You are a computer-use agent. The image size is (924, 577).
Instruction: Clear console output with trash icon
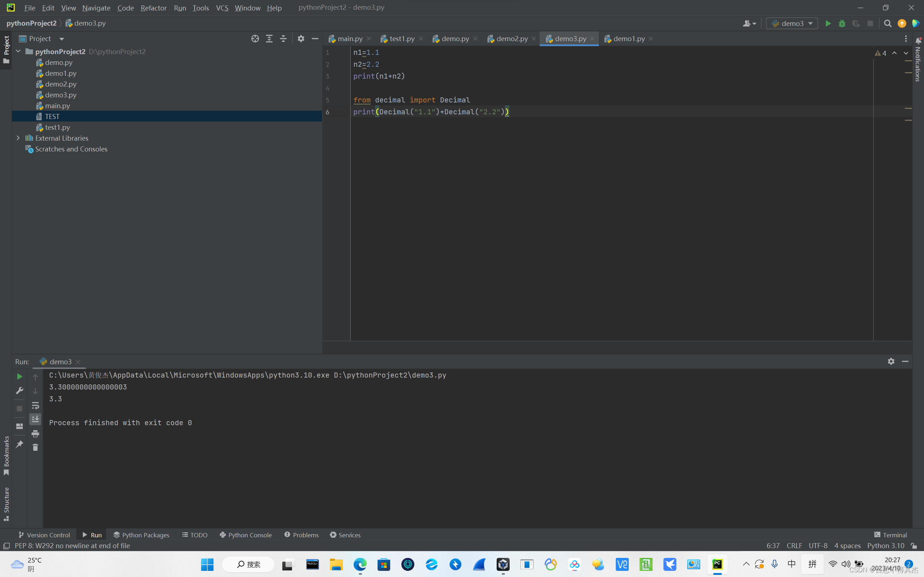pos(35,447)
